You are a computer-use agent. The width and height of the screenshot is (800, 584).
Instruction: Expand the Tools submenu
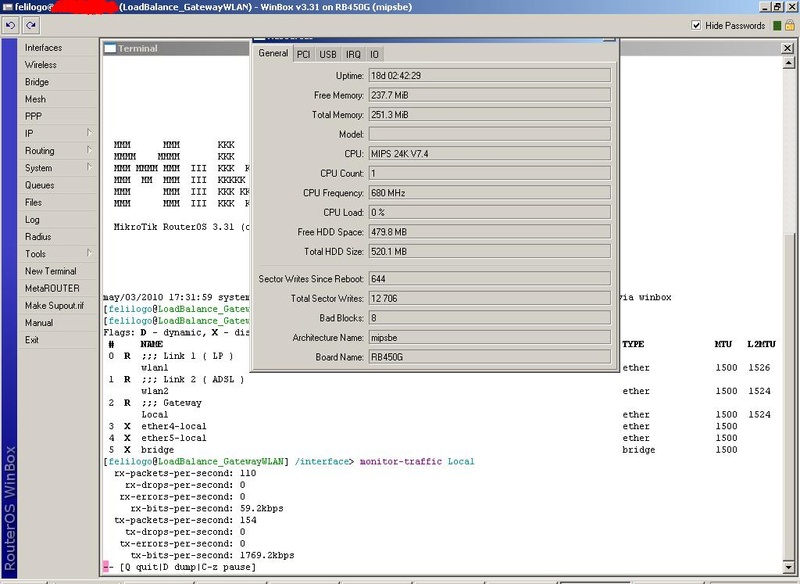coord(89,254)
